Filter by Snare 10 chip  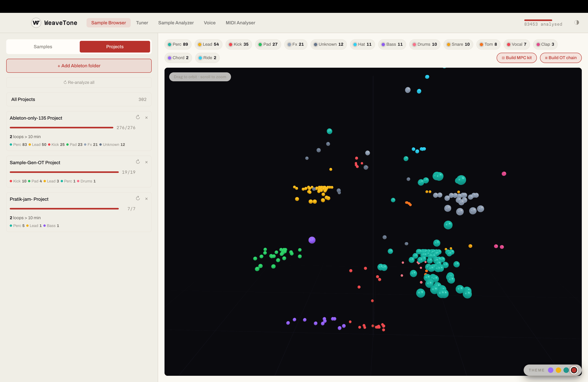coord(458,45)
